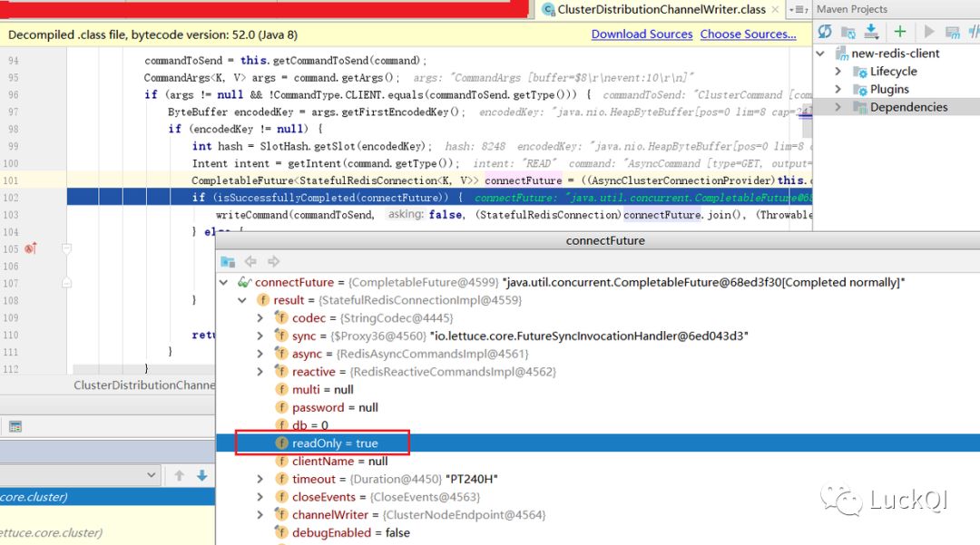Expand the channelWriter field
Viewport: 980px width, 545px height.
tap(260, 515)
